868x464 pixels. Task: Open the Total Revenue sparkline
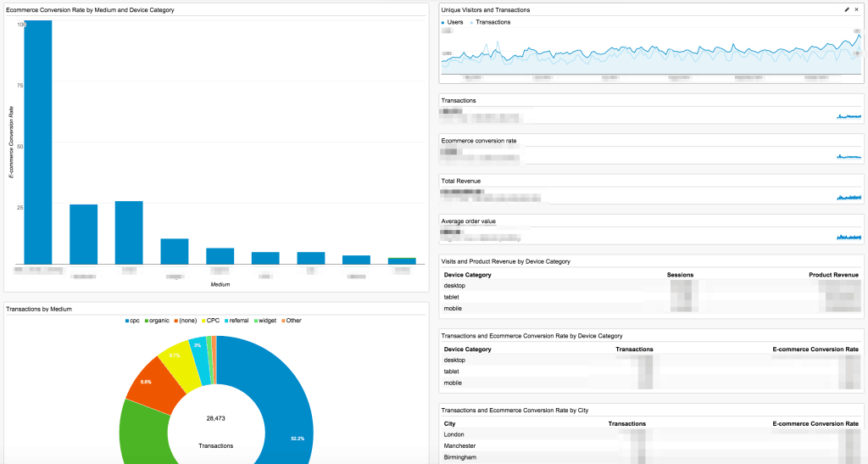pyautogui.click(x=849, y=197)
